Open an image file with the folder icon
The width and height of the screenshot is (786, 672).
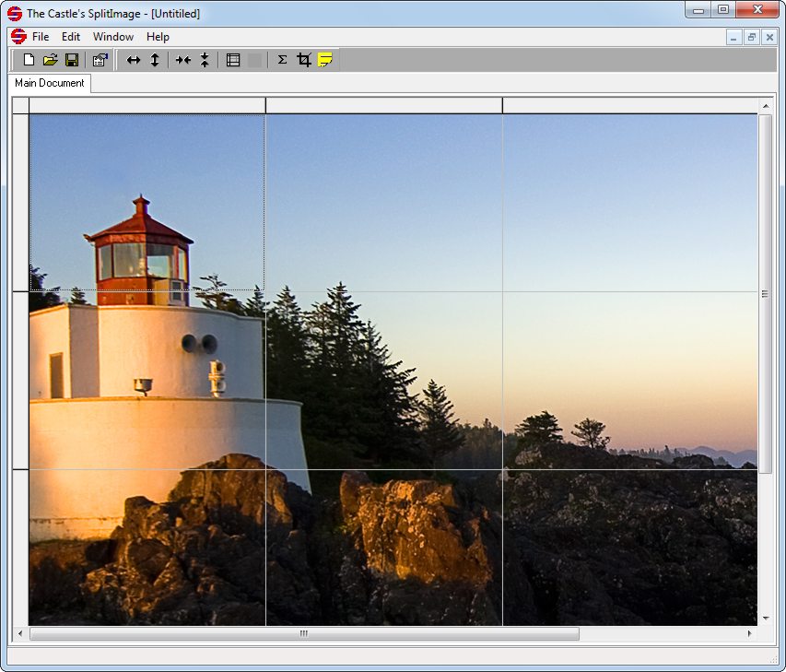click(x=50, y=60)
